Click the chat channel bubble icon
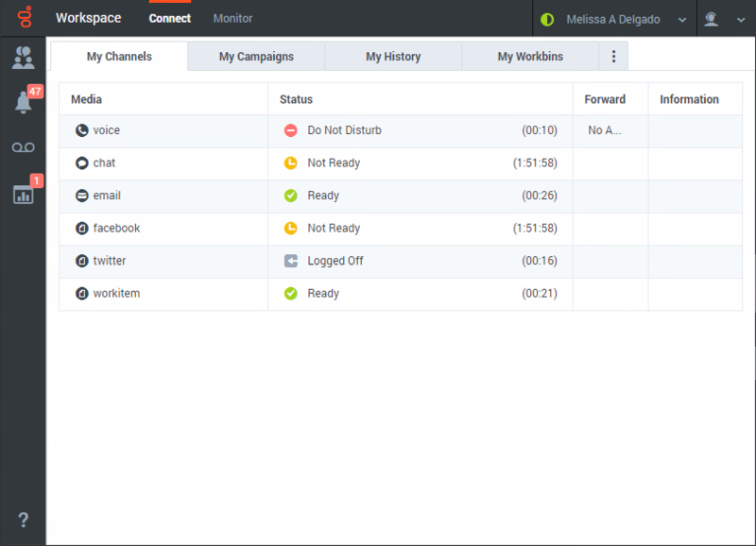This screenshot has width=756, height=546. coord(79,162)
